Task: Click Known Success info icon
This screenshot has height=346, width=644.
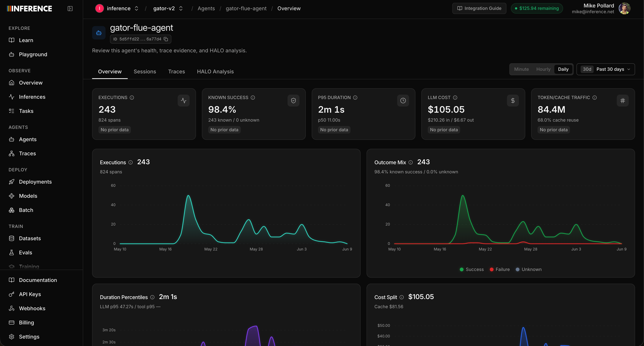Action: pyautogui.click(x=253, y=98)
